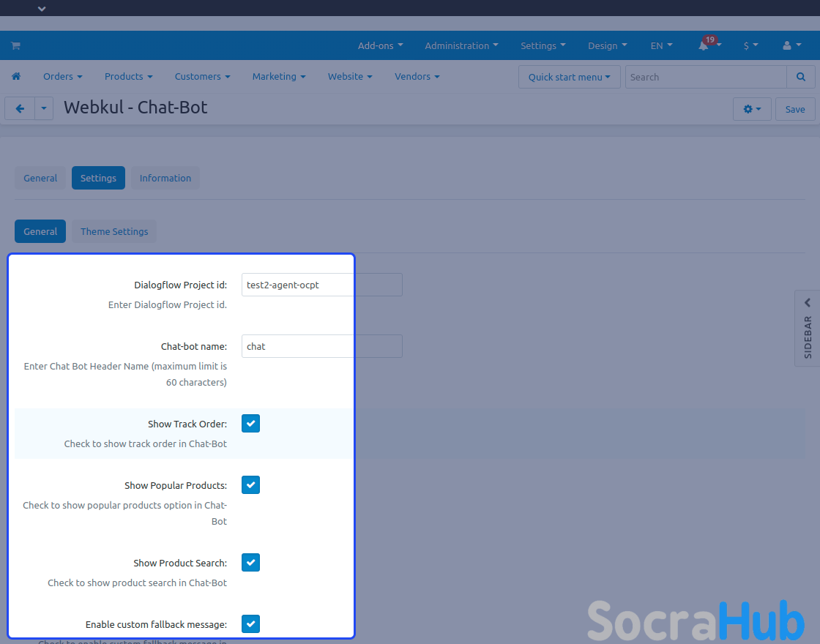Toggle the Show Popular Products checkbox
Viewport: 820px width, 644px height.
(250, 485)
